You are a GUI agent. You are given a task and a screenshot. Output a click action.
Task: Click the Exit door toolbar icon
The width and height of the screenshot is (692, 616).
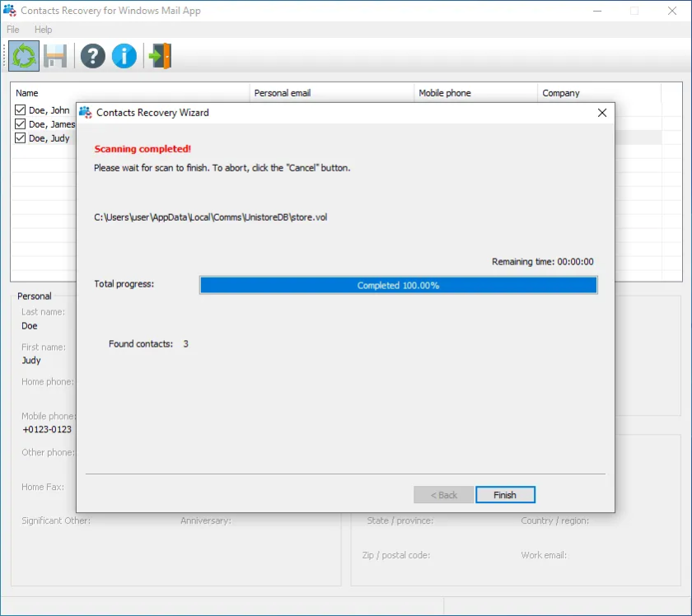160,56
